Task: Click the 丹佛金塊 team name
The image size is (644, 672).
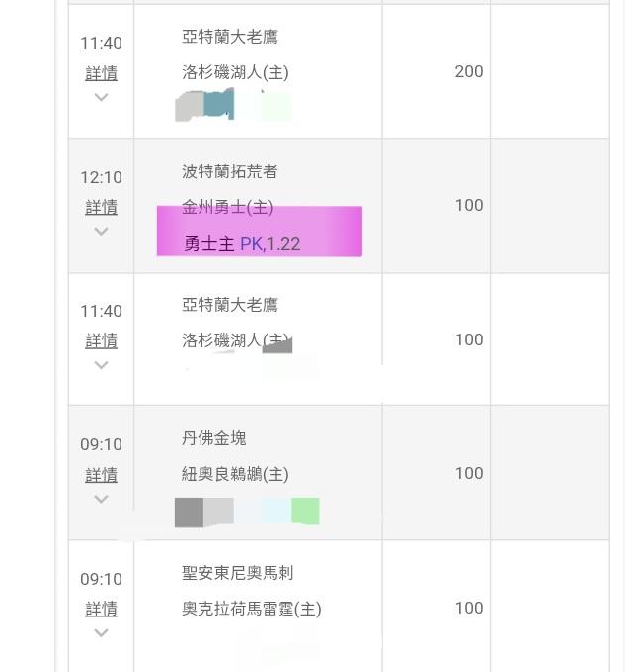Action: coord(214,438)
